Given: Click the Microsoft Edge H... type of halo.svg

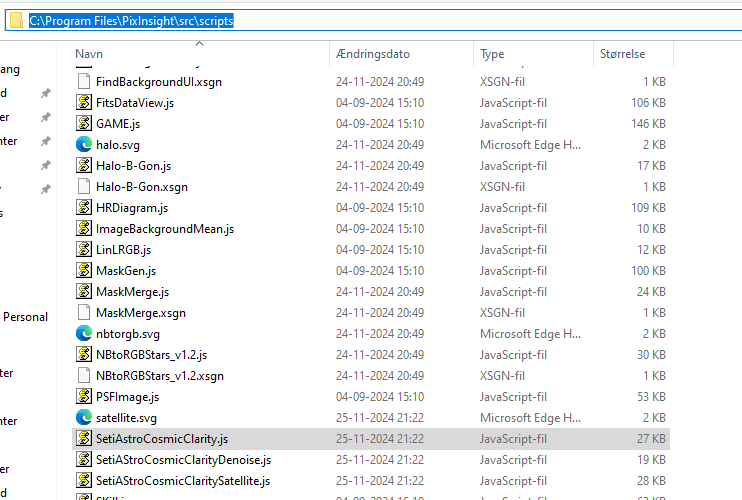Looking at the screenshot, I should point(530,145).
